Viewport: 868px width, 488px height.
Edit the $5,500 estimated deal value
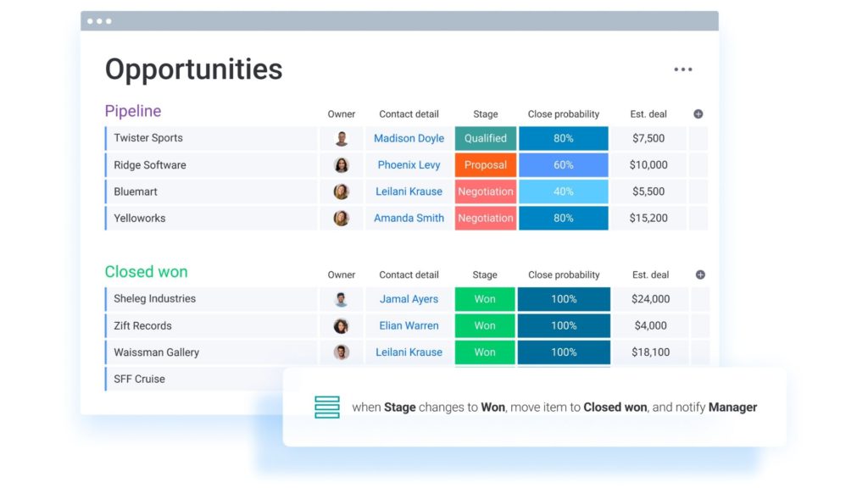tap(648, 191)
